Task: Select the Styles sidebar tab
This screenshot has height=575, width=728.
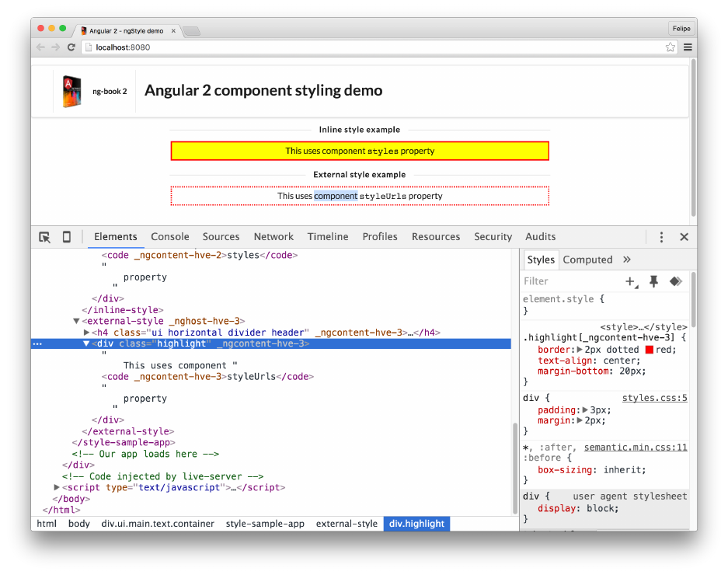Action: click(541, 260)
